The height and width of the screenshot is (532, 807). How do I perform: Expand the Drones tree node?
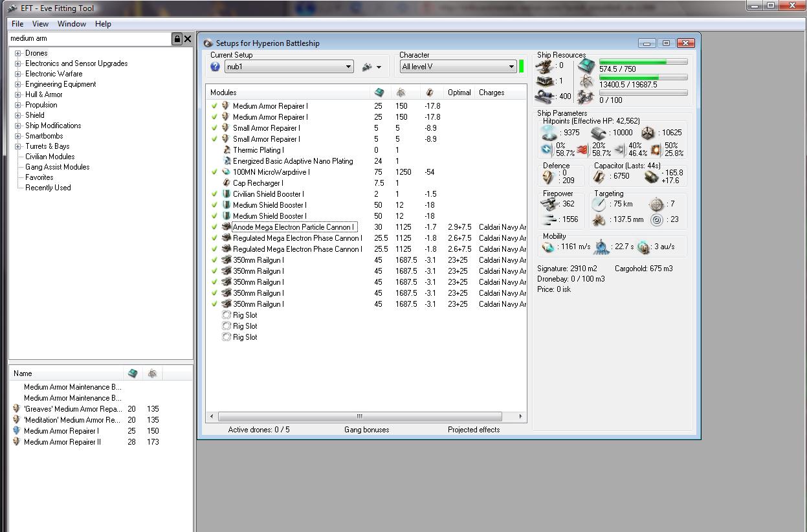click(x=18, y=53)
